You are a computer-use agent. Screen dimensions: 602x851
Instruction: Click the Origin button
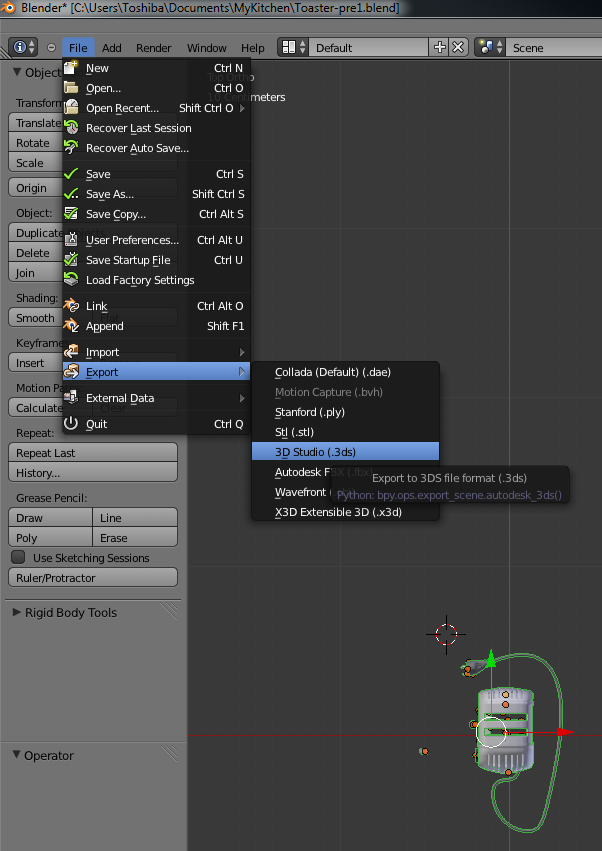[36, 188]
